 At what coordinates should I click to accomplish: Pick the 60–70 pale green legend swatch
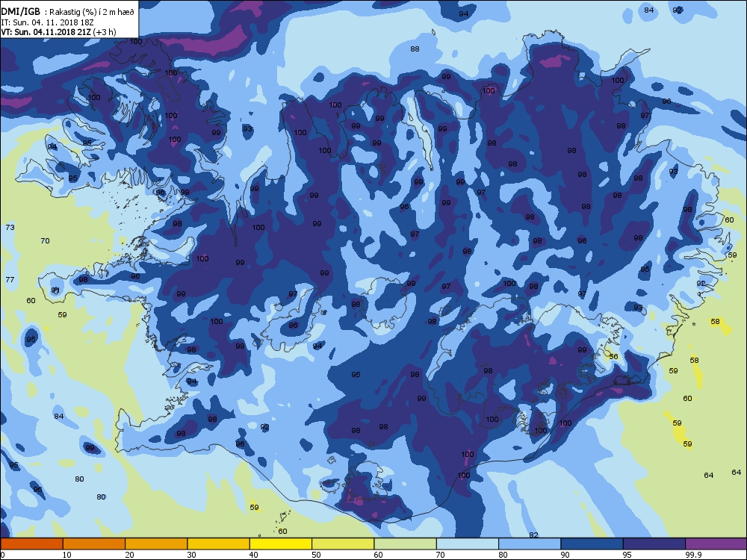pos(406,544)
